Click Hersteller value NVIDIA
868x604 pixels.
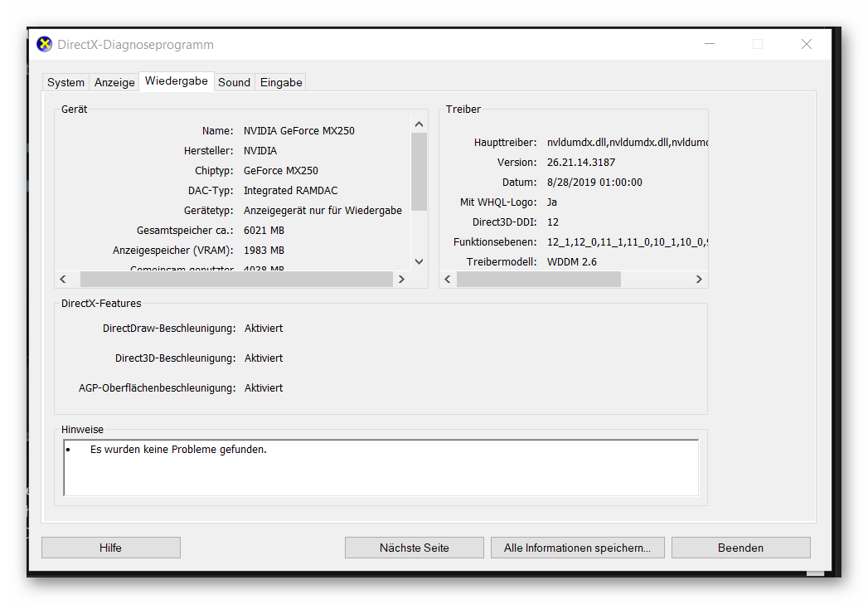[x=260, y=151]
